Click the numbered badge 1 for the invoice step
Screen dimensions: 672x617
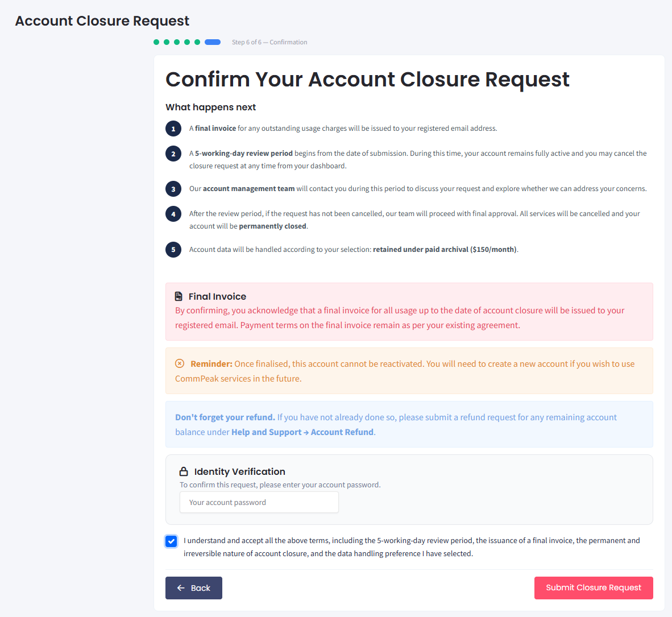point(173,129)
